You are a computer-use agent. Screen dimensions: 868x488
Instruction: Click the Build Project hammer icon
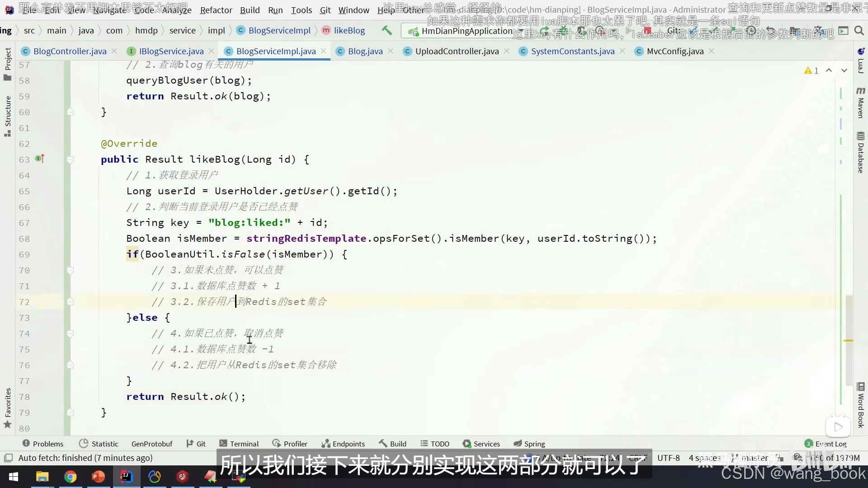(387, 30)
